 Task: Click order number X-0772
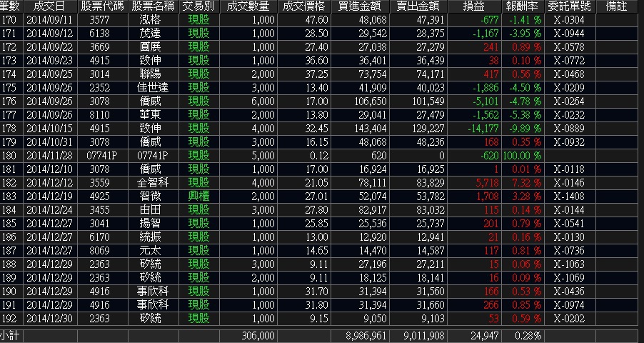[569, 61]
